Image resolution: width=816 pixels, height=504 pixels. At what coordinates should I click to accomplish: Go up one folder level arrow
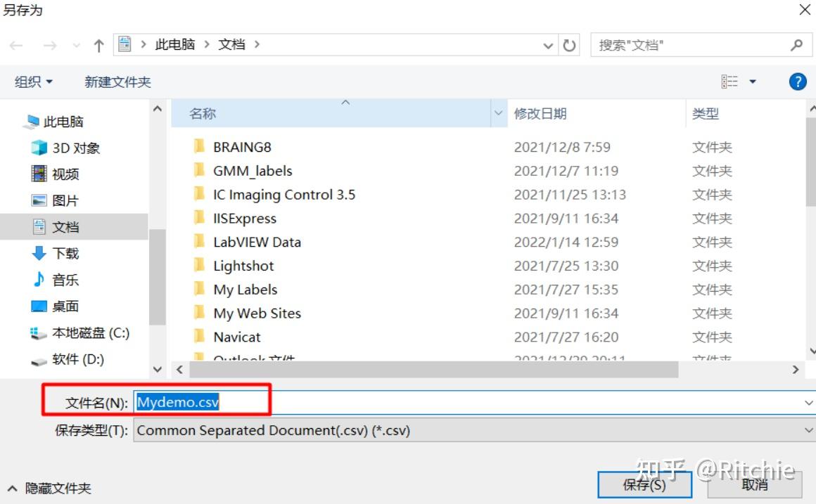point(99,46)
